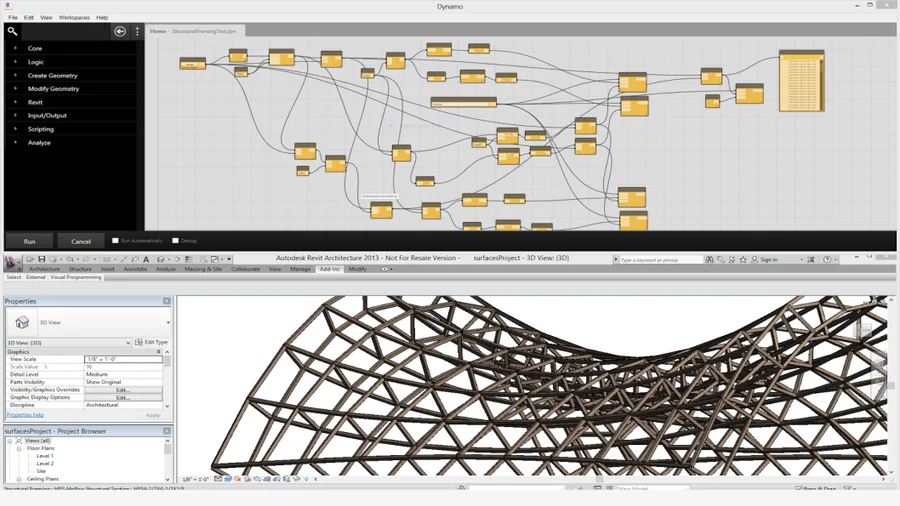Click Edit for Graphic Display Options

pos(123,397)
